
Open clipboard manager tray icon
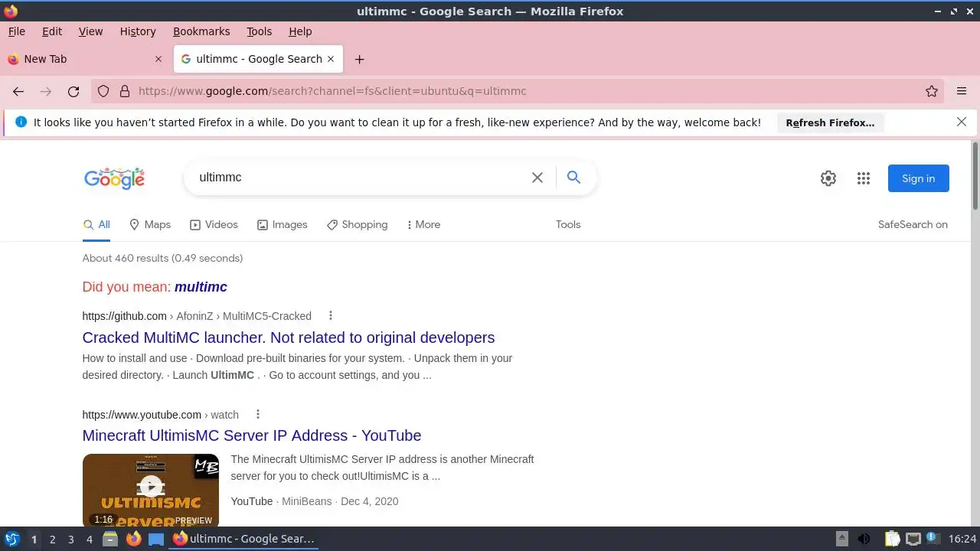[892, 539]
